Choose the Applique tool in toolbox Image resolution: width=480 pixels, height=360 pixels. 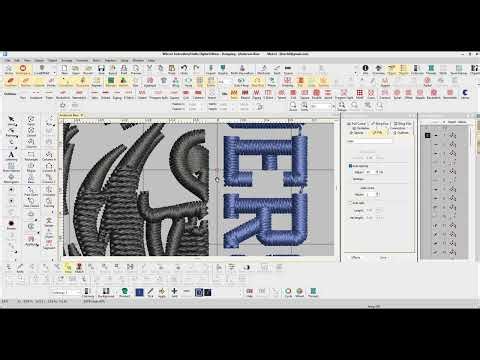31,240
